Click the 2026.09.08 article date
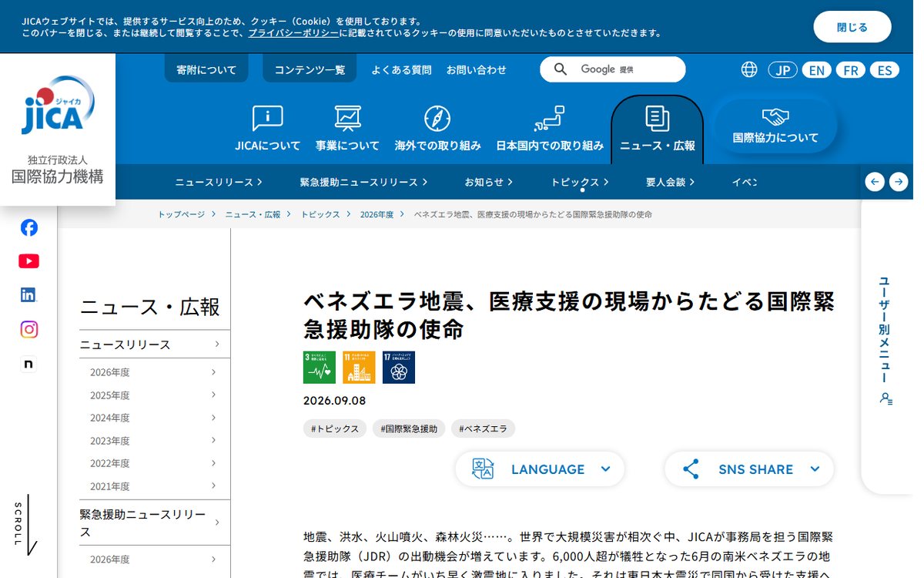924x578 pixels. (335, 401)
